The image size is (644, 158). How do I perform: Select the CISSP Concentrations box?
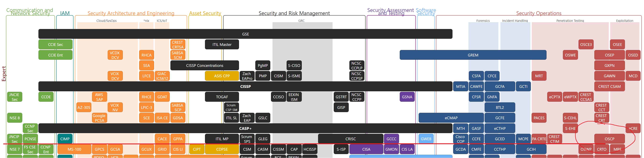204,66
